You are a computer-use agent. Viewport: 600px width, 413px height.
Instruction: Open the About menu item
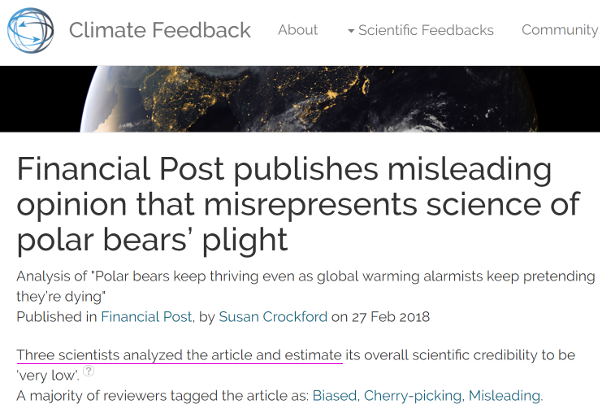[298, 30]
